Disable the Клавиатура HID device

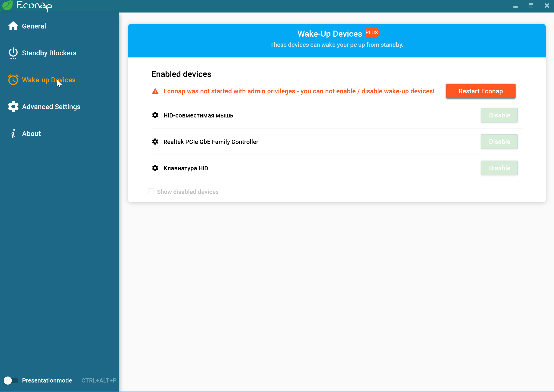tap(499, 168)
